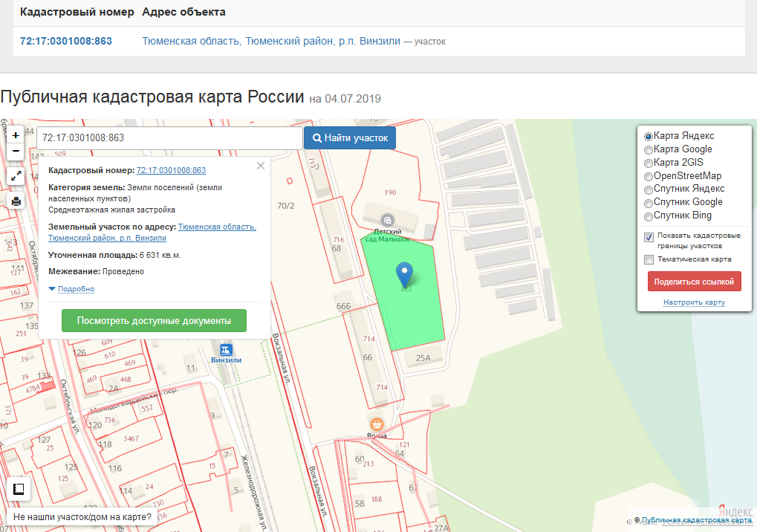Screen dimensions: 757x532
Task: Open the Настроить карту link
Action: (x=695, y=302)
